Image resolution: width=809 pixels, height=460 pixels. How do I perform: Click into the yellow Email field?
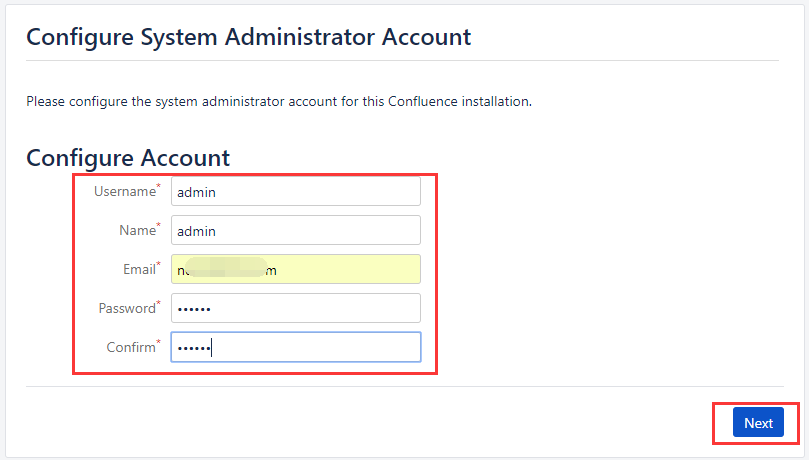[296, 269]
